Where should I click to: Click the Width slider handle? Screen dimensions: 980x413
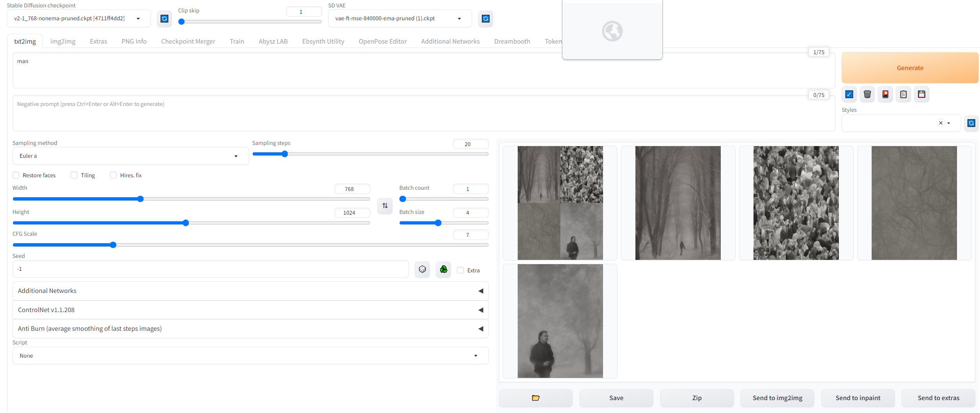pyautogui.click(x=141, y=199)
